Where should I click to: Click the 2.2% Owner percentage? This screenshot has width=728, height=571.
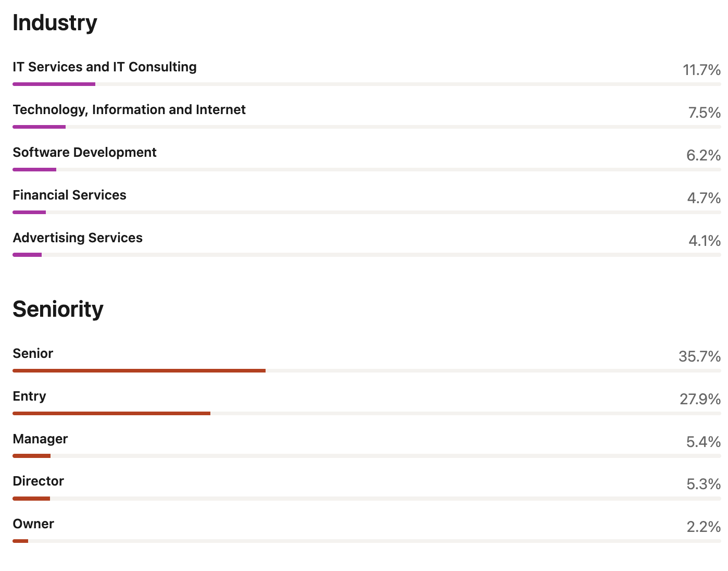[x=704, y=527]
